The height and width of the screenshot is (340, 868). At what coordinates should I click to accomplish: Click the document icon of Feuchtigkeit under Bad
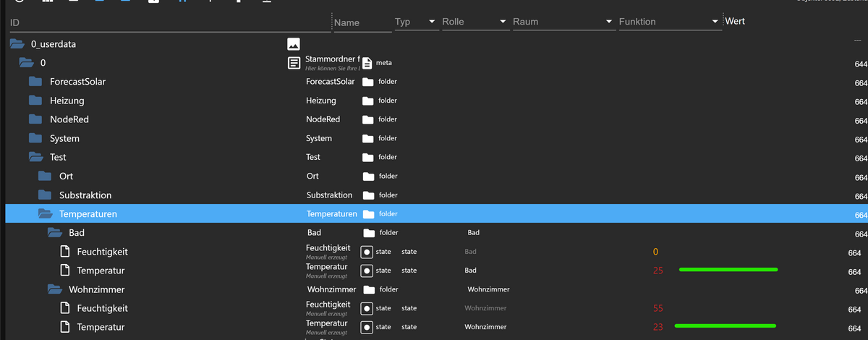tap(64, 252)
